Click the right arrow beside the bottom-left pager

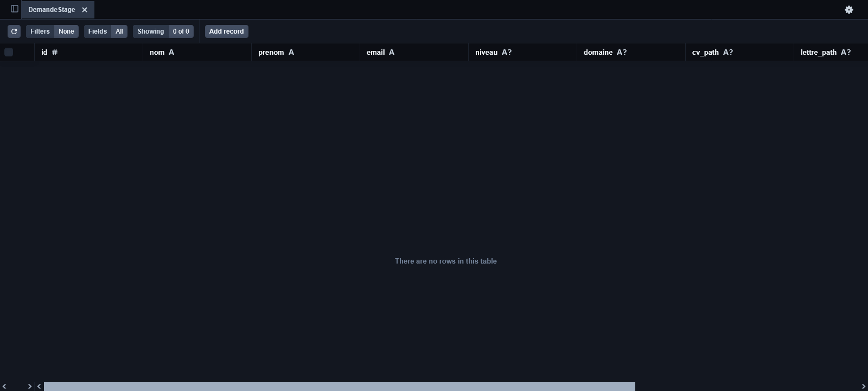(30, 386)
